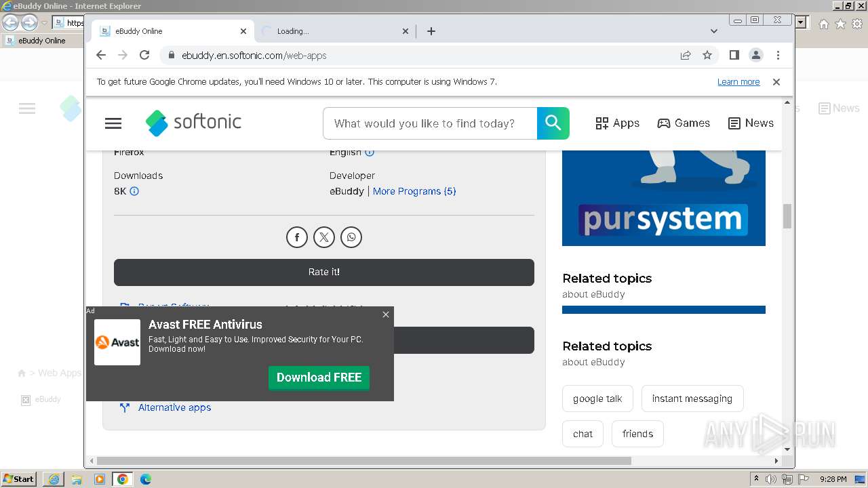Toggle Chrome side panel

pyautogui.click(x=734, y=55)
